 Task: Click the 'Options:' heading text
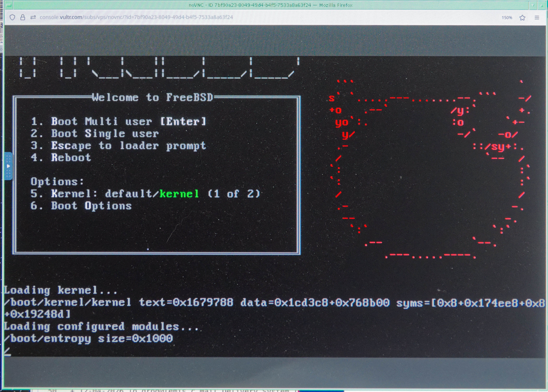(x=57, y=181)
